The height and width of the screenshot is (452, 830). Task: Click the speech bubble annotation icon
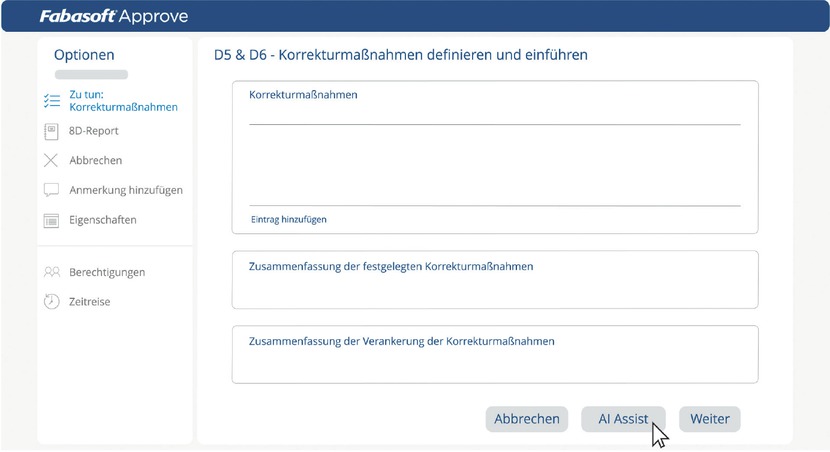(51, 190)
